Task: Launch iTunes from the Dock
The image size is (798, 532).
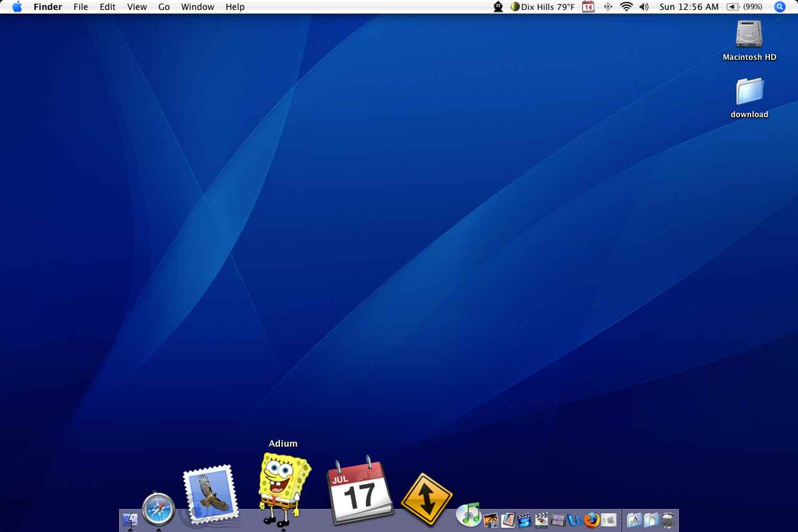Action: (469, 515)
